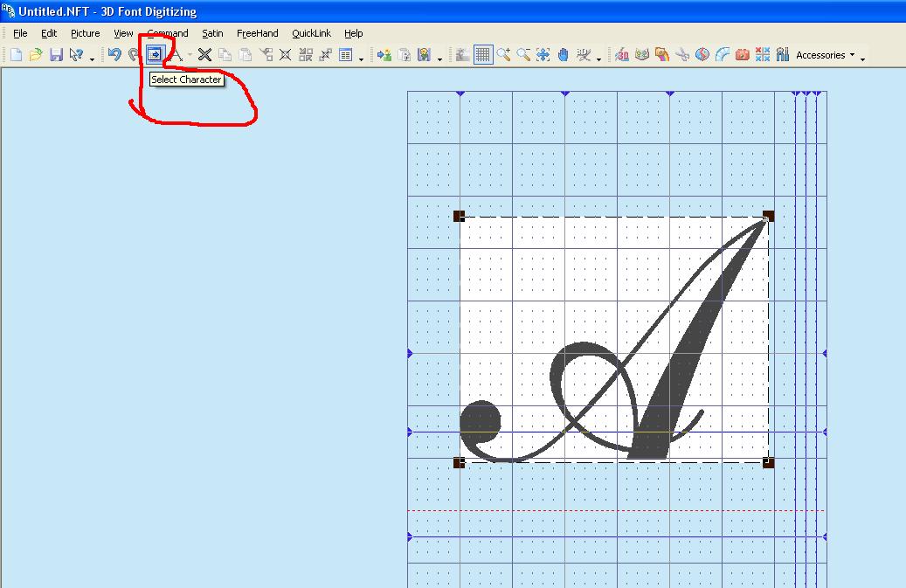Click the Open folder icon
This screenshot has width=906, height=588.
36,55
